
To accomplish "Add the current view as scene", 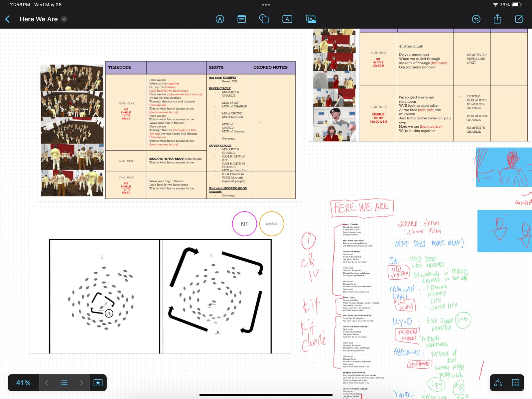I will coord(98,383).
